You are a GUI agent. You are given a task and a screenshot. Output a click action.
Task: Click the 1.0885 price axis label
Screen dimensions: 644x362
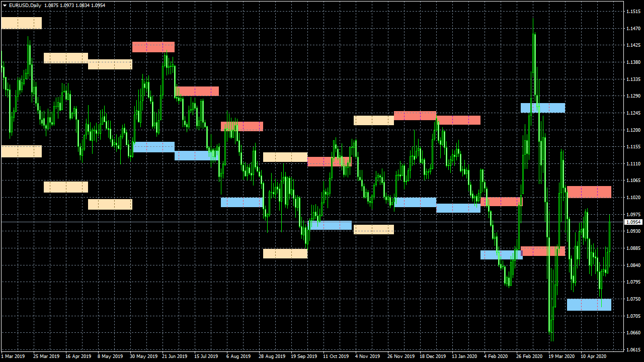tap(633, 248)
